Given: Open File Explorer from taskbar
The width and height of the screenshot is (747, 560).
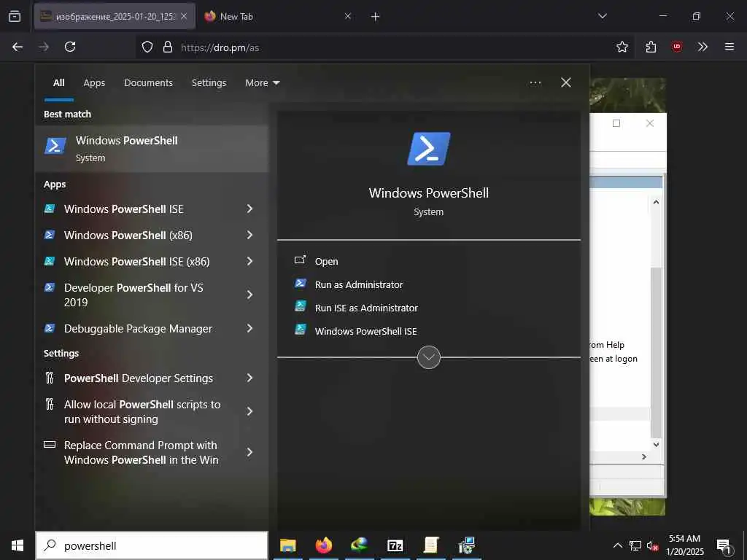Looking at the screenshot, I should coord(287,545).
